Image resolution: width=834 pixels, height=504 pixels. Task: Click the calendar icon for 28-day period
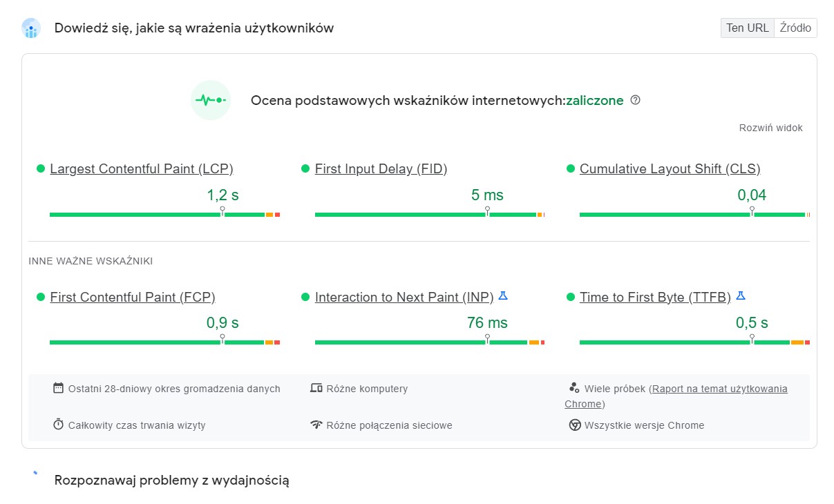pos(58,388)
